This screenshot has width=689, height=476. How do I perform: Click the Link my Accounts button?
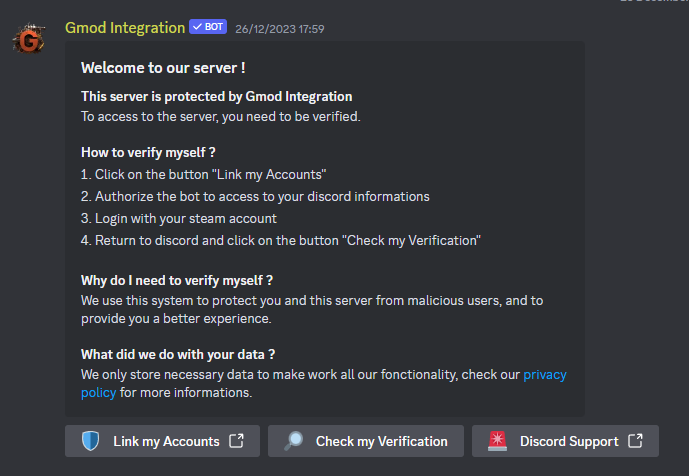[x=163, y=441]
